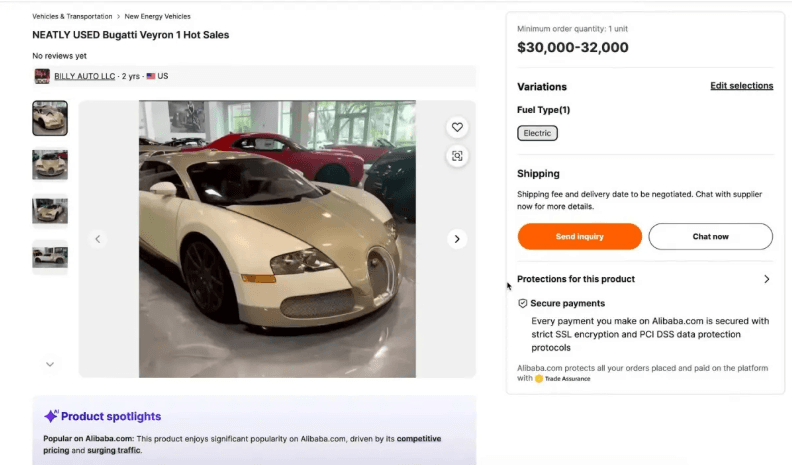Click the Product spotlights sparkle icon
The height and width of the screenshot is (465, 792).
click(x=50, y=416)
